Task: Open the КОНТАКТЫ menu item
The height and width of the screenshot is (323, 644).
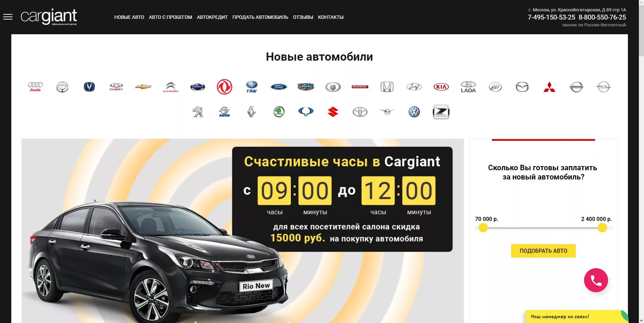Action: [331, 17]
